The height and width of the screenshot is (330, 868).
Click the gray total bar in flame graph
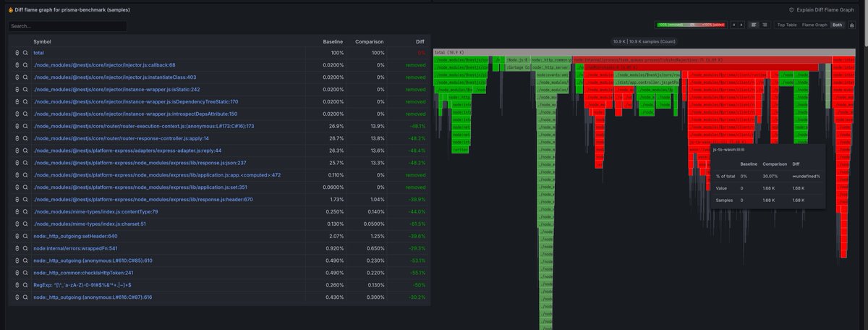click(x=644, y=52)
